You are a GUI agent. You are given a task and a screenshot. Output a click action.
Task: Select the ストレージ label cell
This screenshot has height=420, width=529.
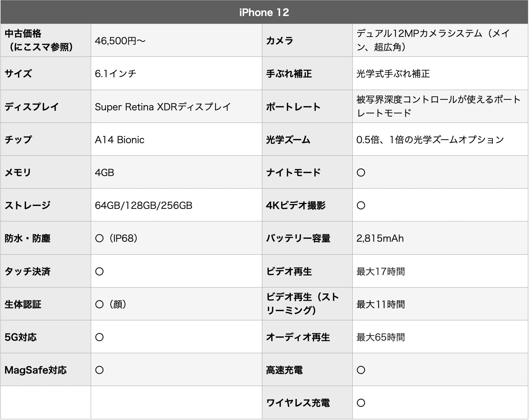(46, 205)
